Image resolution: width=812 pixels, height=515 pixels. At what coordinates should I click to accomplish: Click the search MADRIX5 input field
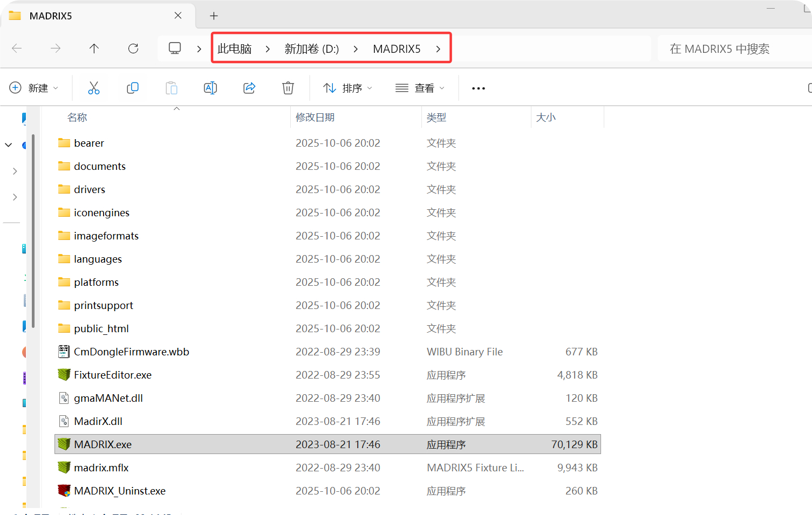click(x=734, y=49)
